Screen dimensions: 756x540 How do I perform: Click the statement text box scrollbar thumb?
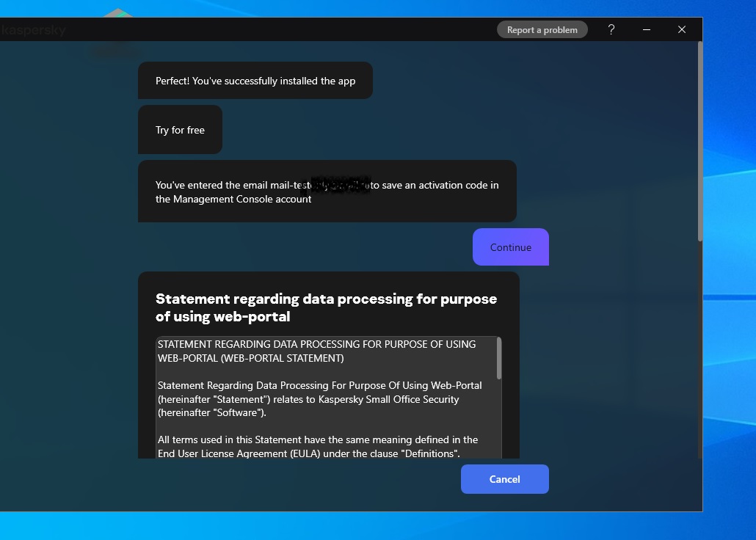pyautogui.click(x=499, y=358)
